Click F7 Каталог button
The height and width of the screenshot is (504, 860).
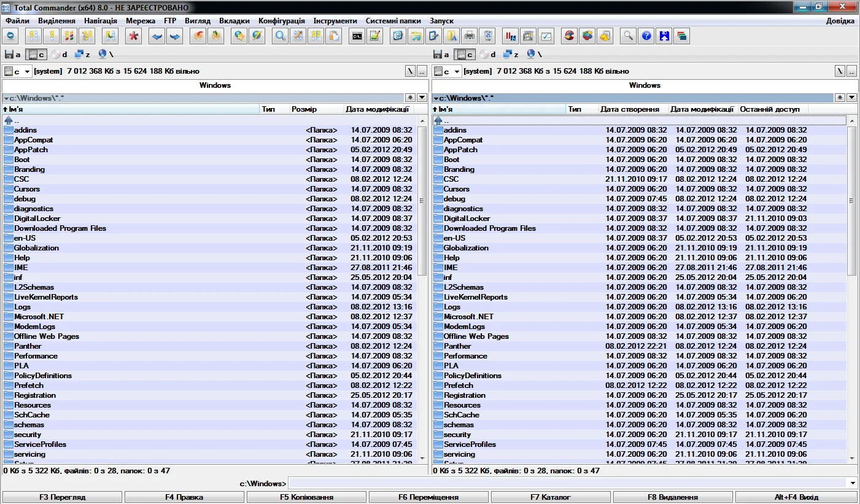click(551, 497)
